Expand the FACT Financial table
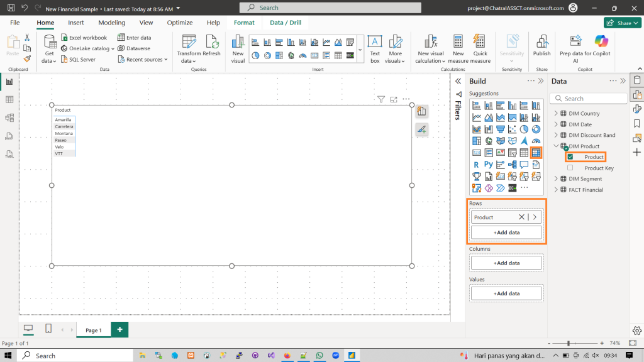 [x=556, y=190]
